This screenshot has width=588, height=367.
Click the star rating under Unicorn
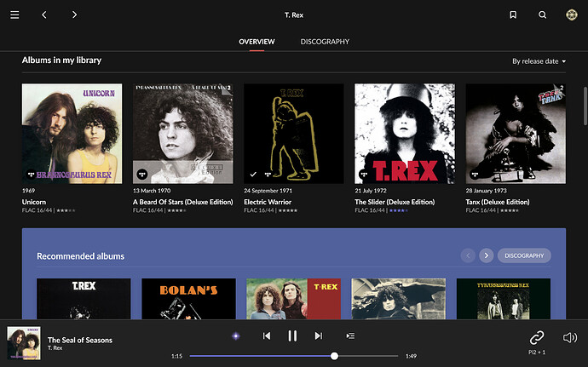coord(66,210)
